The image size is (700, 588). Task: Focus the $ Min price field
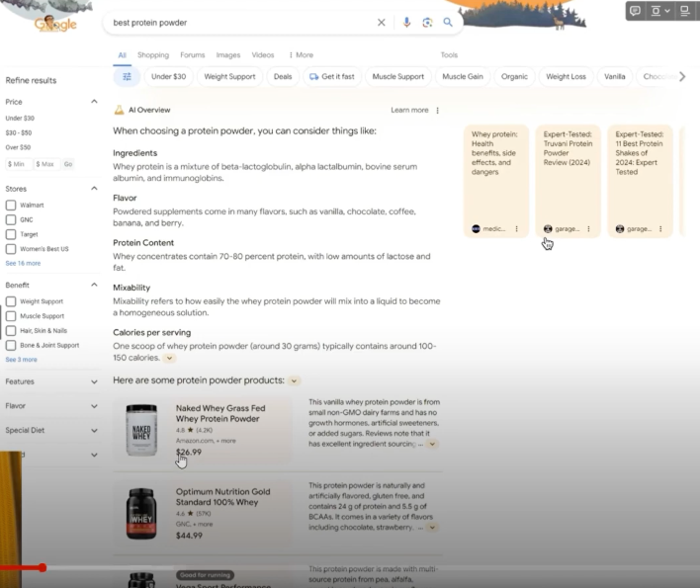[19, 164]
